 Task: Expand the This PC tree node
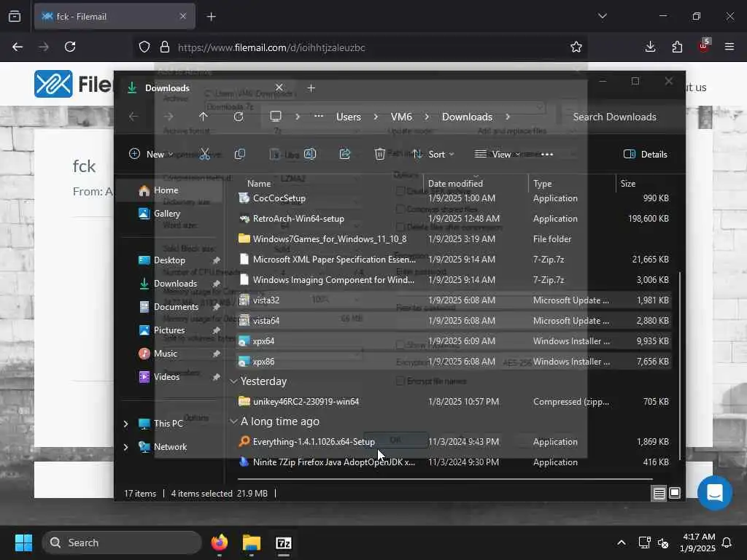[125, 424]
